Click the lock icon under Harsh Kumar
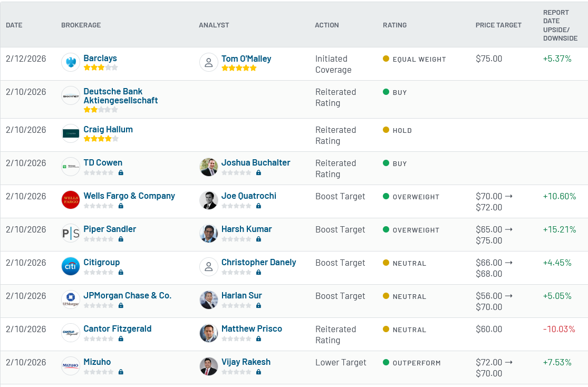This screenshot has height=387, width=588. 258,239
